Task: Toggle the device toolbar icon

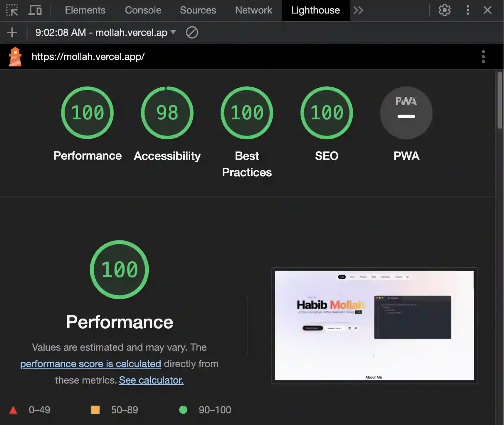Action: coord(35,10)
